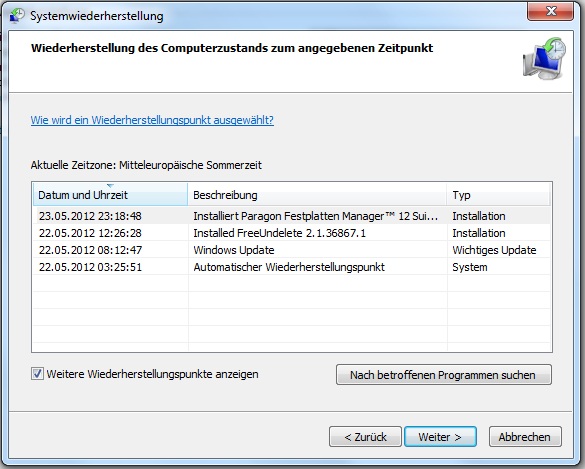The width and height of the screenshot is (585, 469).
Task: Sort by 'Typ' column header
Action: tap(498, 195)
